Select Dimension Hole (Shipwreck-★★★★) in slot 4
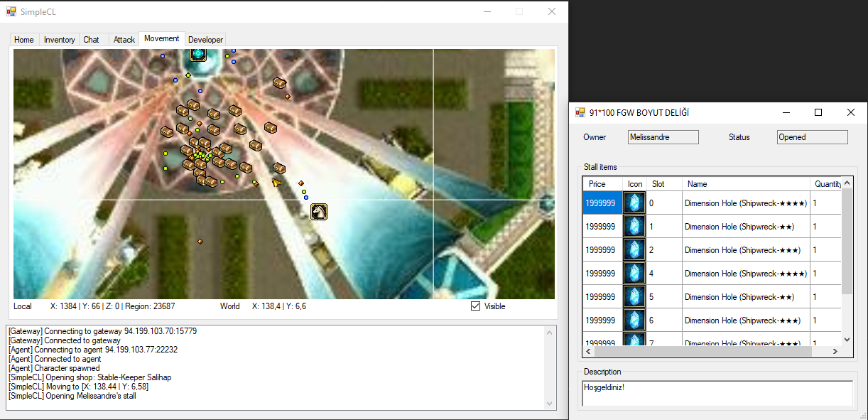The width and height of the screenshot is (868, 420). tap(746, 274)
